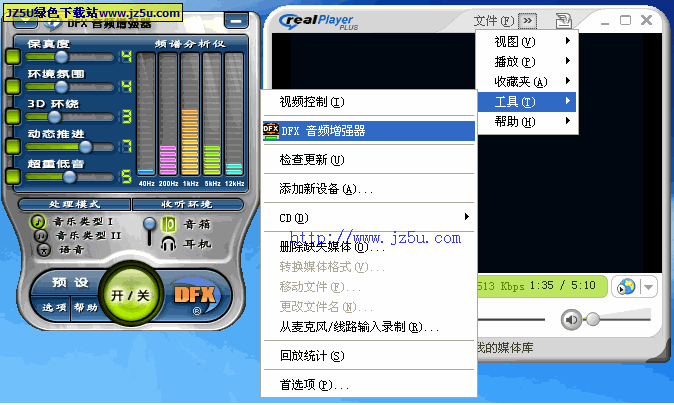Select 语音 speech processing mode
Viewport: 674px width, 405px height.
coord(43,249)
